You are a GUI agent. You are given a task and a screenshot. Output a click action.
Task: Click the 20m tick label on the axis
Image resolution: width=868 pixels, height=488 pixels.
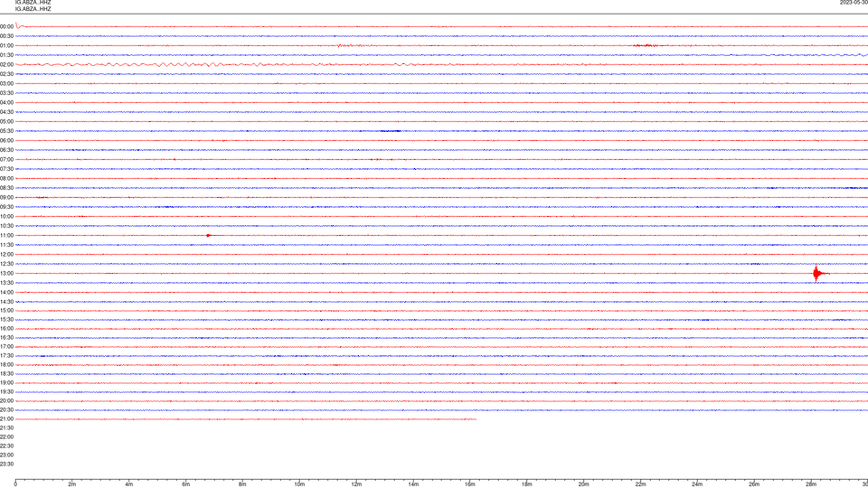coord(584,484)
